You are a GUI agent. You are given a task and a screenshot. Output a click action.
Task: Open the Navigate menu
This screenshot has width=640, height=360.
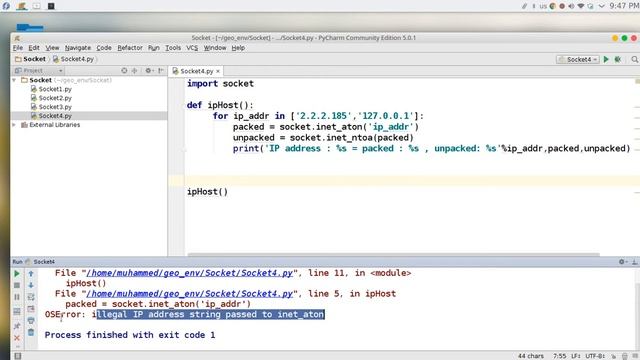coord(78,48)
